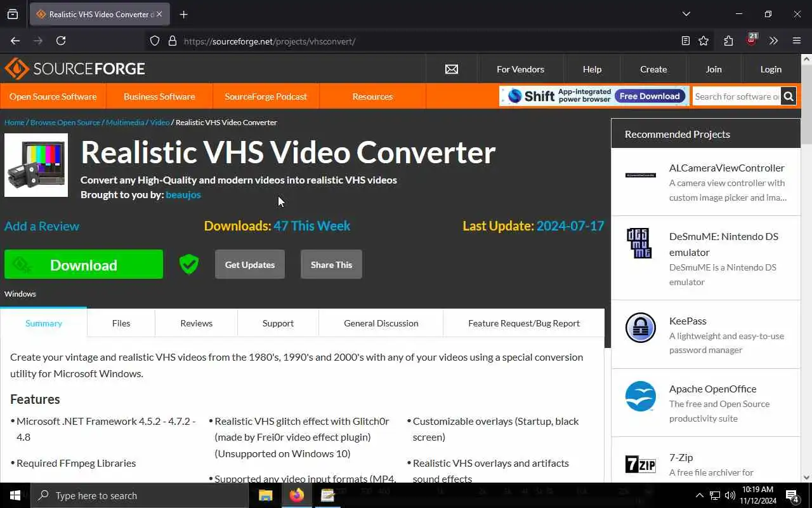Click the SourceForge logo
The height and width of the screenshot is (508, 812).
(75, 69)
